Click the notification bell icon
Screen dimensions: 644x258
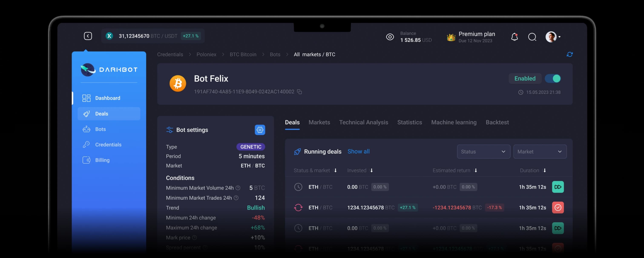514,37
